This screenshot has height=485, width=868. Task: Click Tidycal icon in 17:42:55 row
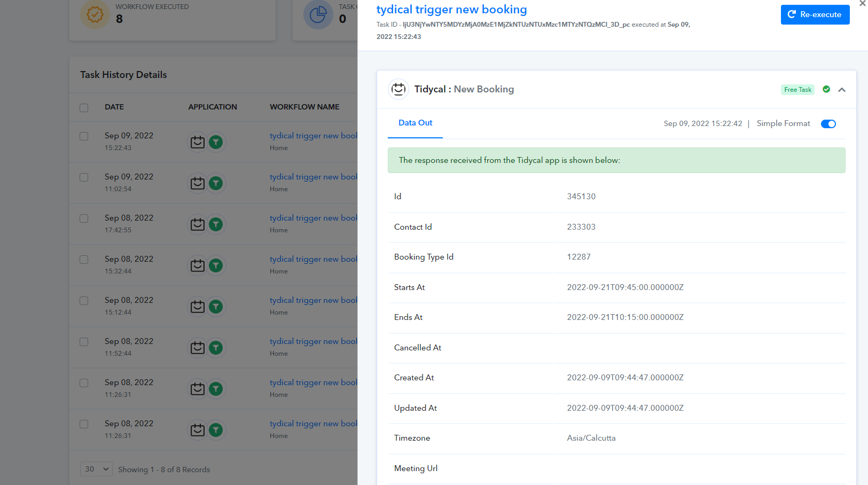point(198,224)
